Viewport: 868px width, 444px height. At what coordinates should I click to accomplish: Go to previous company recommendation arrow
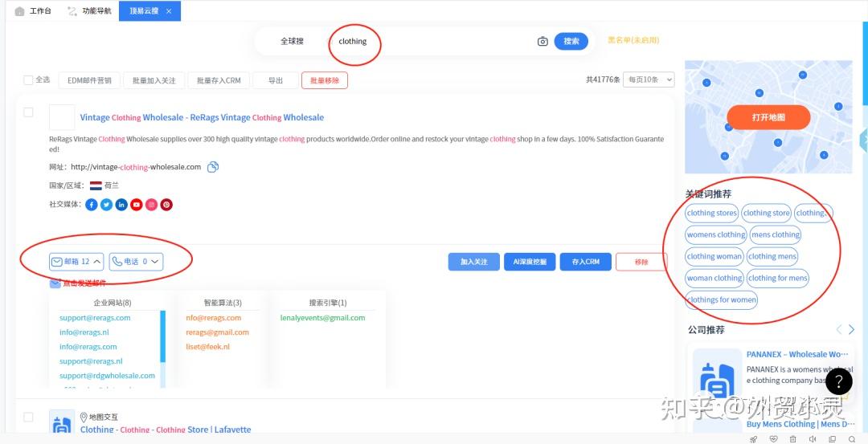coord(838,329)
